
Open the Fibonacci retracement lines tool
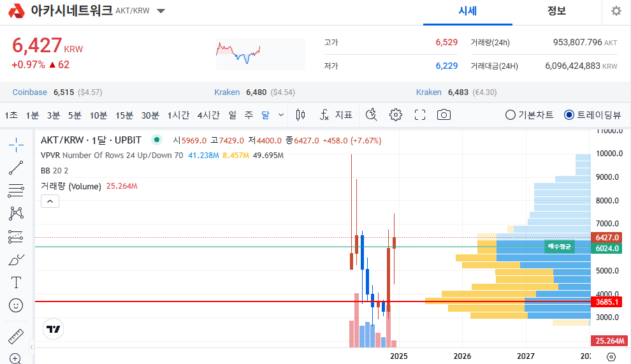point(16,191)
